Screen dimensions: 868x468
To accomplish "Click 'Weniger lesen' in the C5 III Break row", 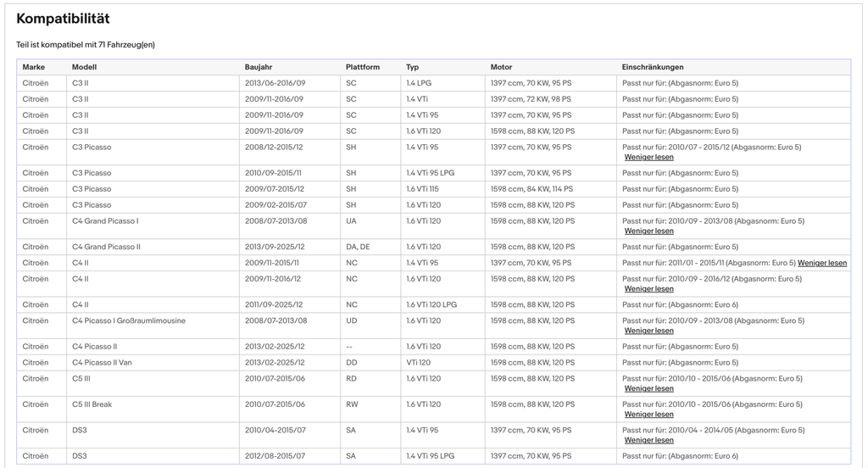I will tap(648, 415).
